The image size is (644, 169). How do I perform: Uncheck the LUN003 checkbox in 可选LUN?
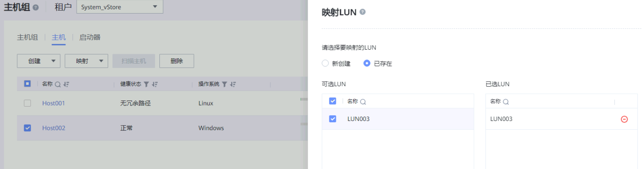[x=333, y=119]
